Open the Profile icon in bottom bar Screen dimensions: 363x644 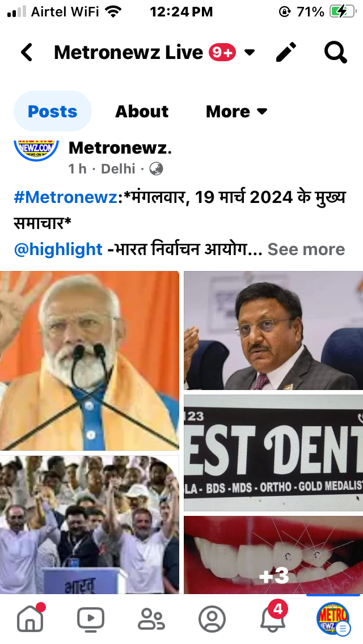point(212,620)
